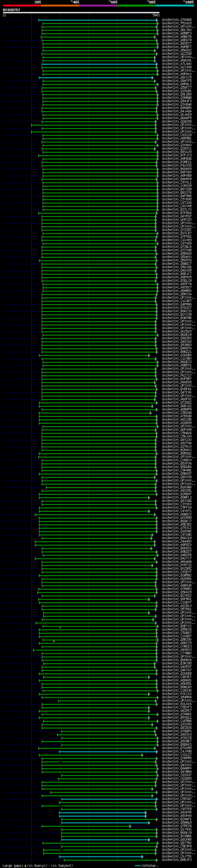The width and height of the screenshot is (197, 868).
Task: Click the UniRef100_B9SR77 label
Action: (x=176, y=43)
